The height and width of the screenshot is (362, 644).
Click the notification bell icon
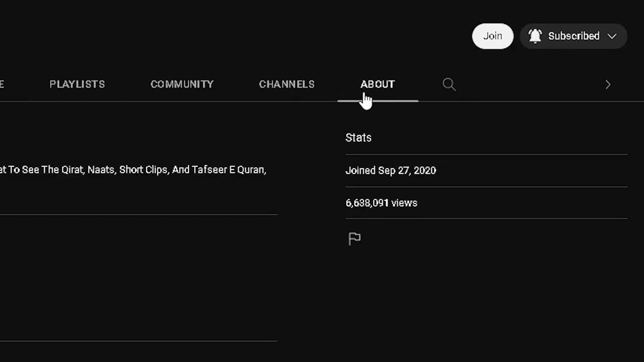(x=535, y=36)
